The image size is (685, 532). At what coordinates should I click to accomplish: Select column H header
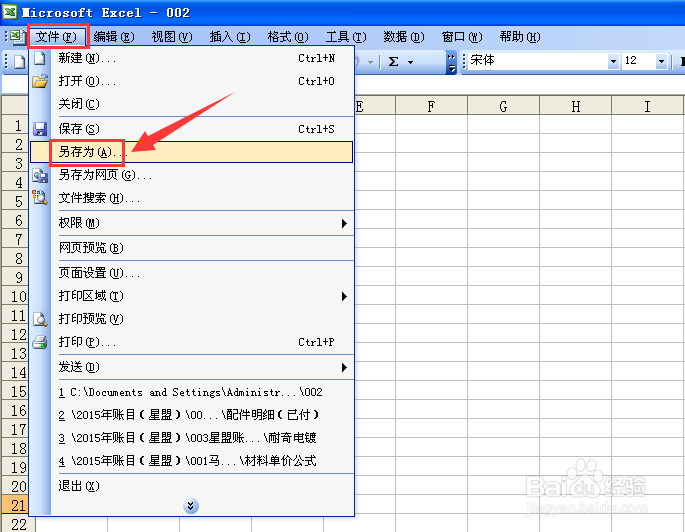(x=575, y=106)
